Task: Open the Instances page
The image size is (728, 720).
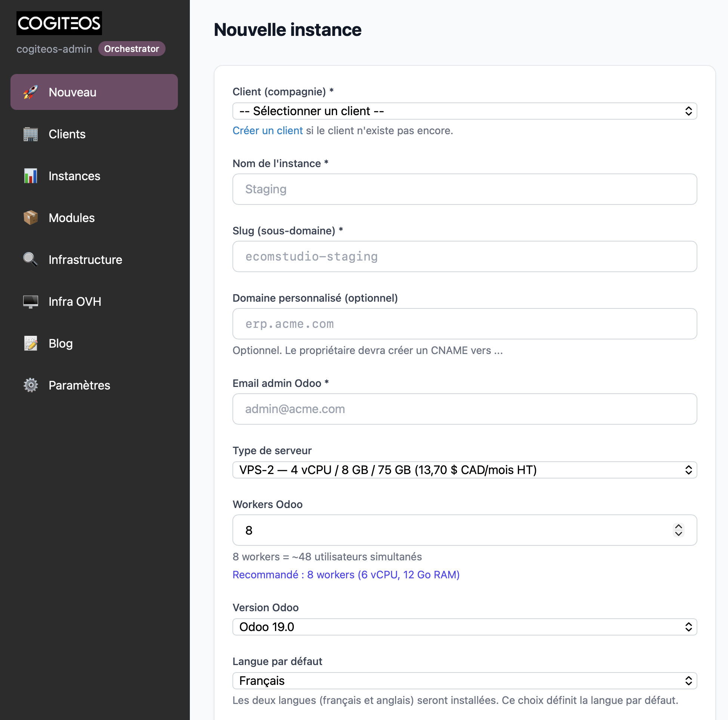Action: (94, 176)
